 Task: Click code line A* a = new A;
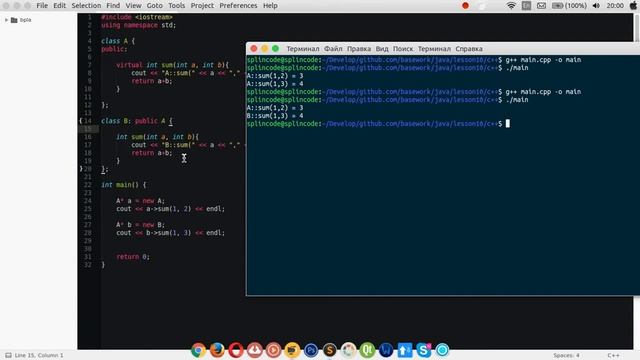(x=140, y=201)
